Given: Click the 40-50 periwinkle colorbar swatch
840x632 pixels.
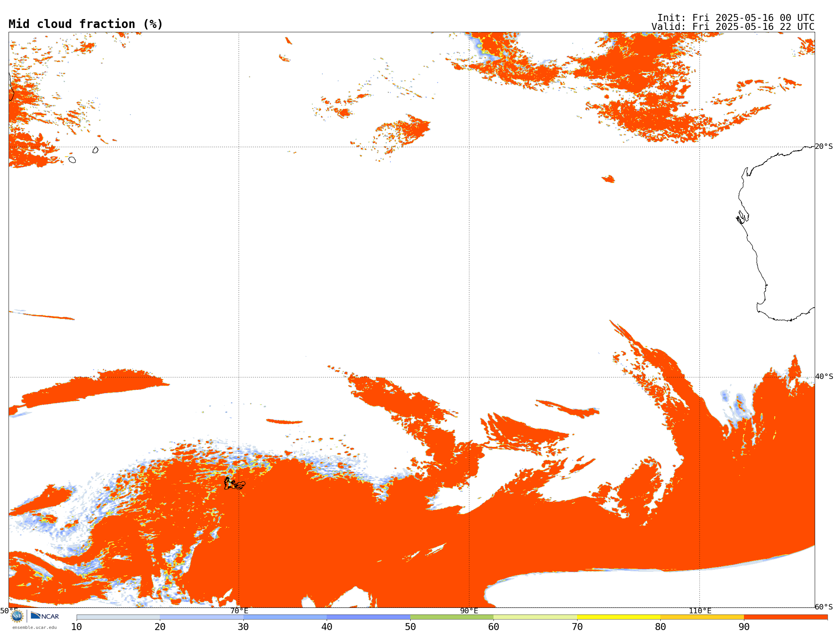Looking at the screenshot, I should 368,617.
